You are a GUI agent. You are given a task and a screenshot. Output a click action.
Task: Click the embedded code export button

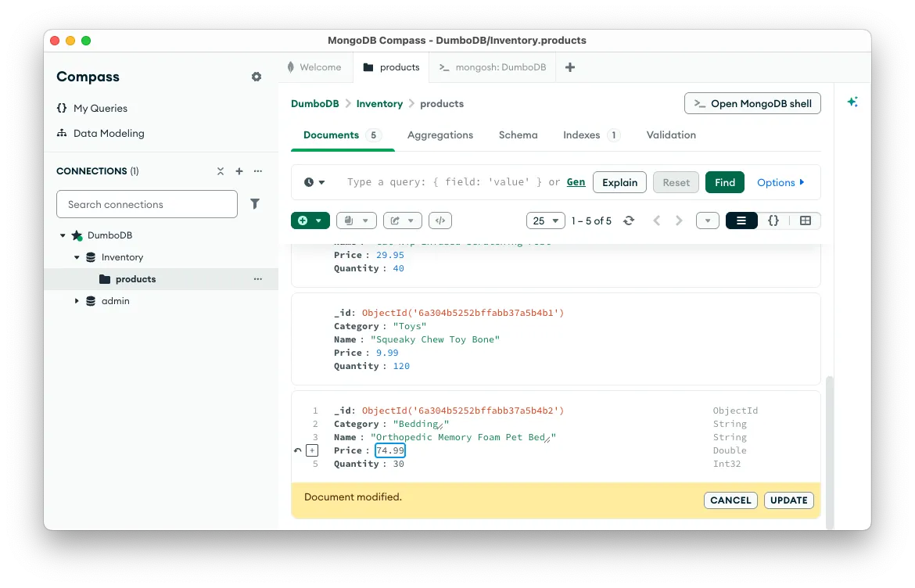pyautogui.click(x=440, y=220)
